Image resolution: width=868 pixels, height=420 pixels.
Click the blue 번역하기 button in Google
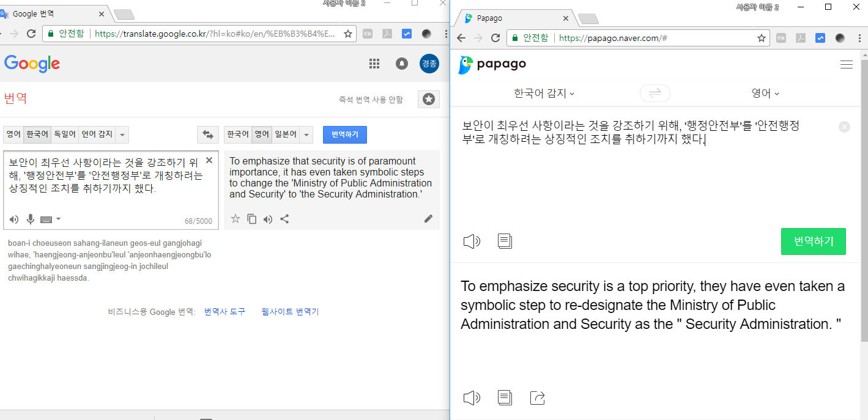coord(345,134)
